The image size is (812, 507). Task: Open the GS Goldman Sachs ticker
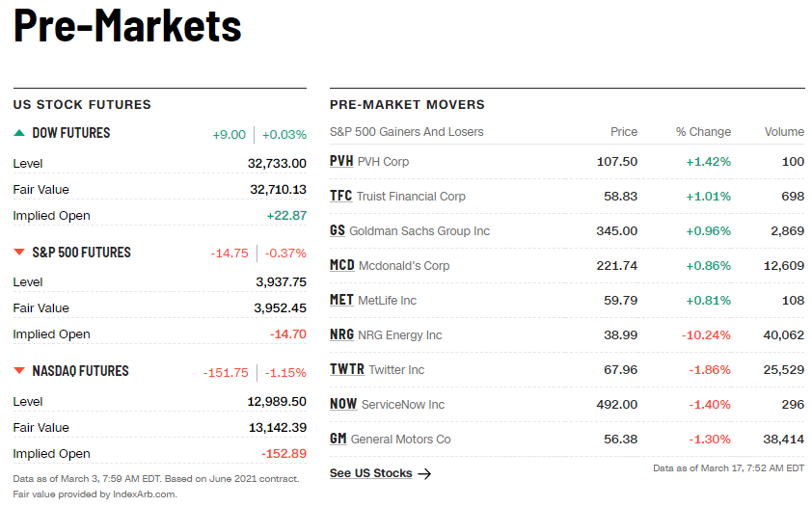[x=337, y=230]
